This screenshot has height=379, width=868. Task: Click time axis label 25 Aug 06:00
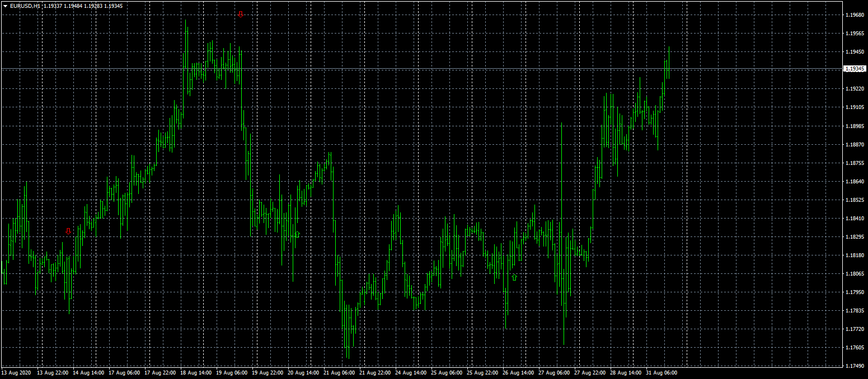(x=447, y=372)
